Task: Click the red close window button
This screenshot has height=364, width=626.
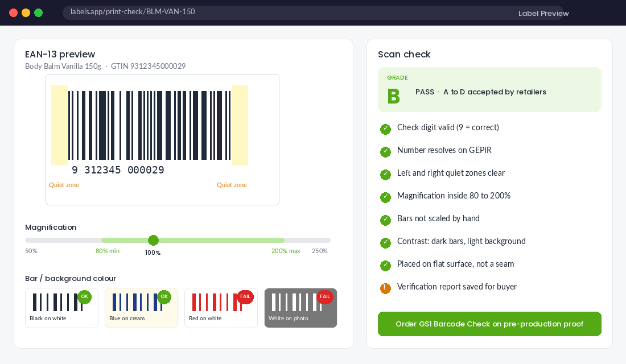Action: tap(13, 13)
